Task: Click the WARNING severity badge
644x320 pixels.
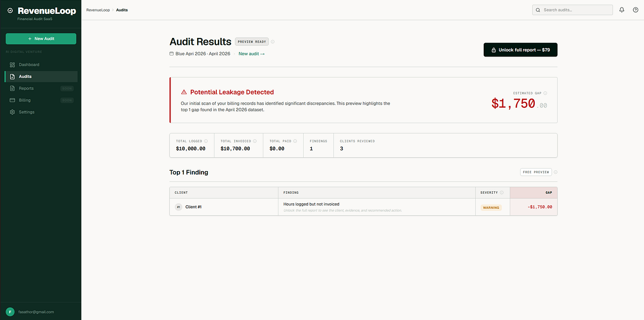Action: (x=491, y=207)
